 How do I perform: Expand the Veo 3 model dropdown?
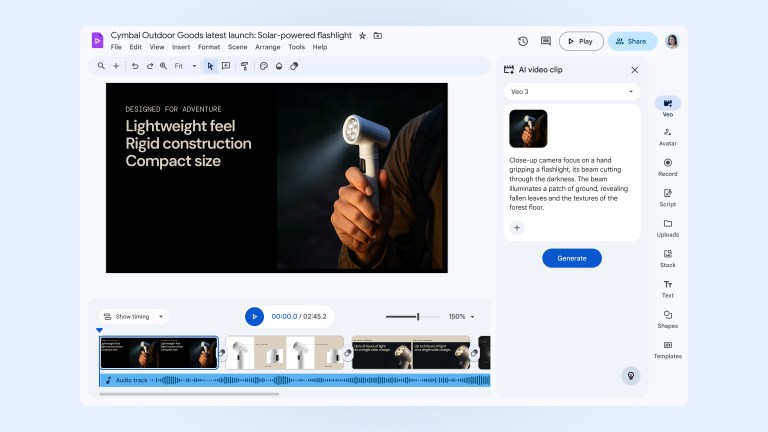click(572, 92)
